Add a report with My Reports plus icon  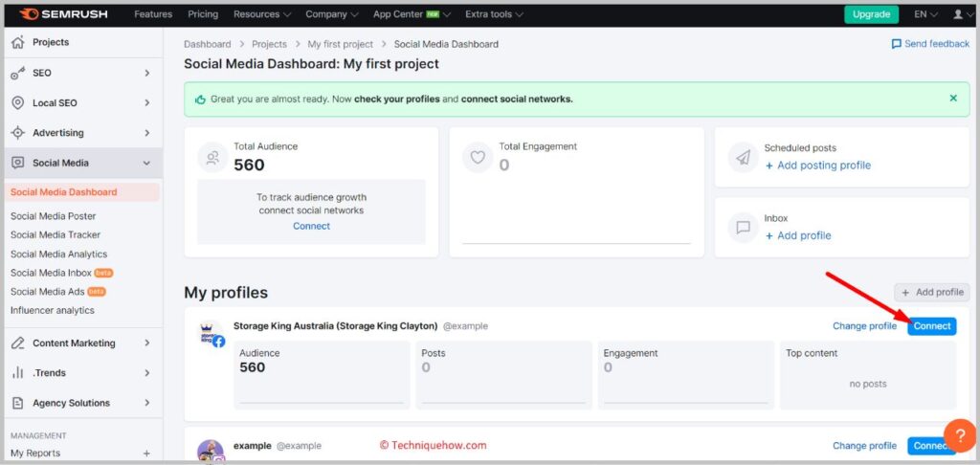pyautogui.click(x=146, y=454)
